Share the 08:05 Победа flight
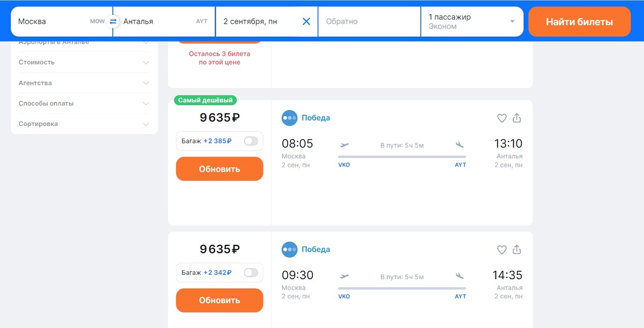The height and width of the screenshot is (328, 644). [x=517, y=118]
